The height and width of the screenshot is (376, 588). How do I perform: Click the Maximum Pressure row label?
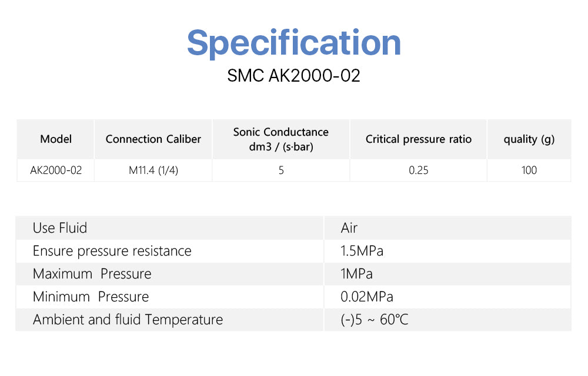tap(92, 274)
